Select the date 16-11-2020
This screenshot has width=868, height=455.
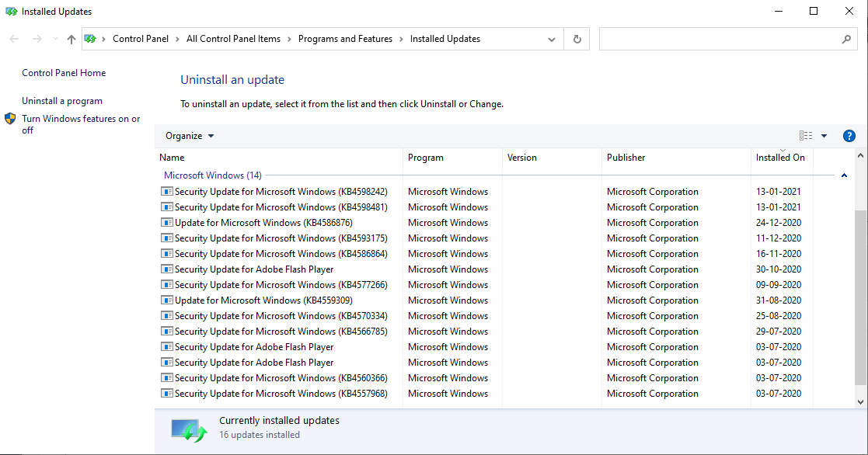point(779,253)
